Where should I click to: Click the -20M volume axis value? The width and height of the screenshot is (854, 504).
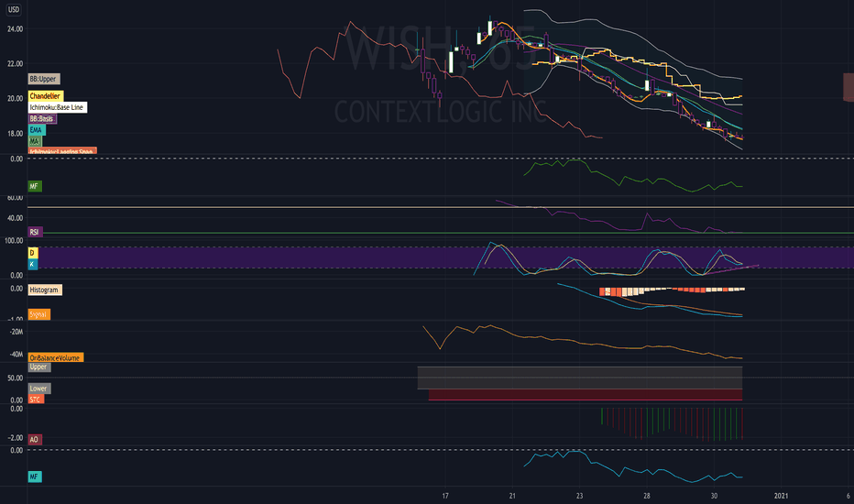pos(16,332)
